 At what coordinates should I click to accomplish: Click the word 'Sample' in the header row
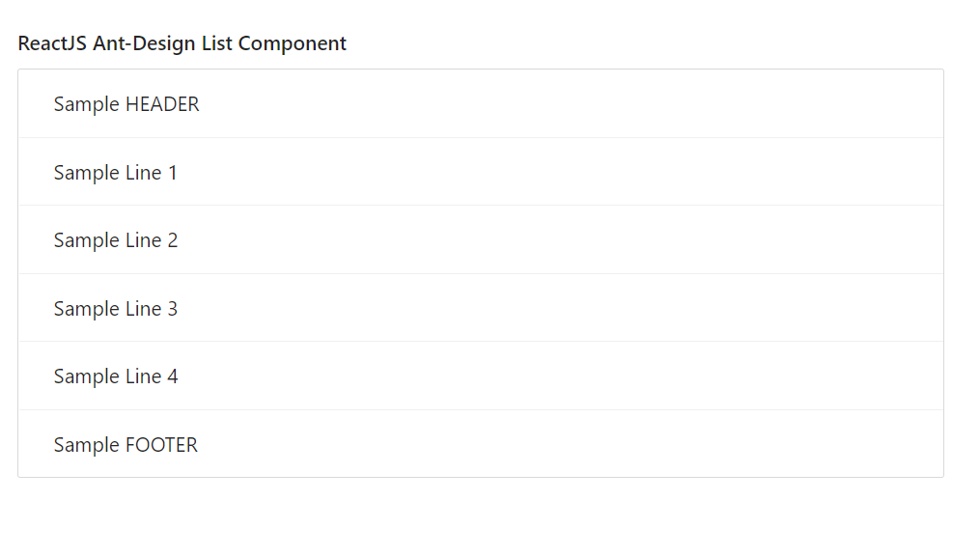tap(87, 104)
